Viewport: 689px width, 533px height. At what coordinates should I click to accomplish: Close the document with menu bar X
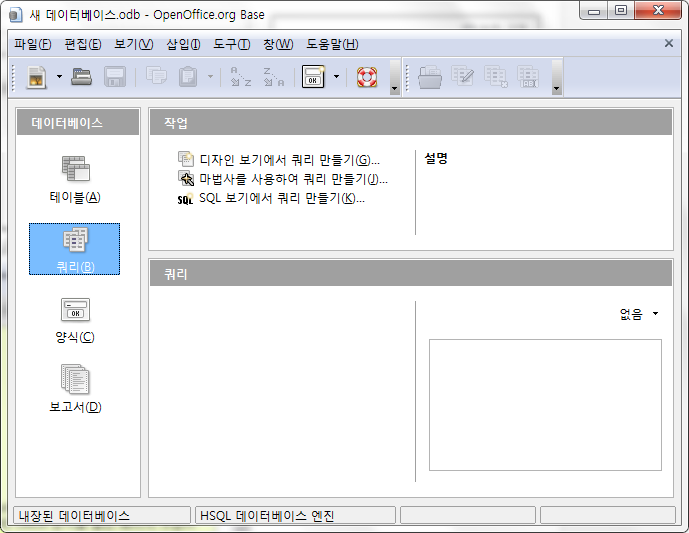pos(669,44)
